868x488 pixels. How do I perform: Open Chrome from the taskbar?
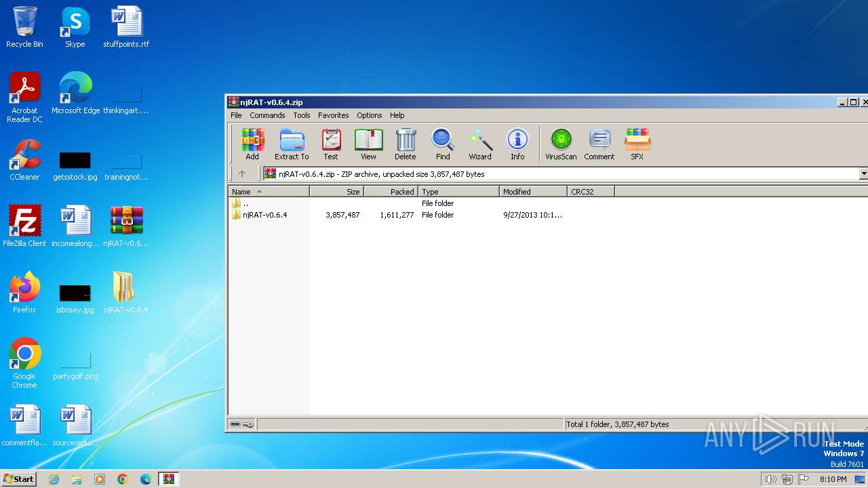coord(123,479)
